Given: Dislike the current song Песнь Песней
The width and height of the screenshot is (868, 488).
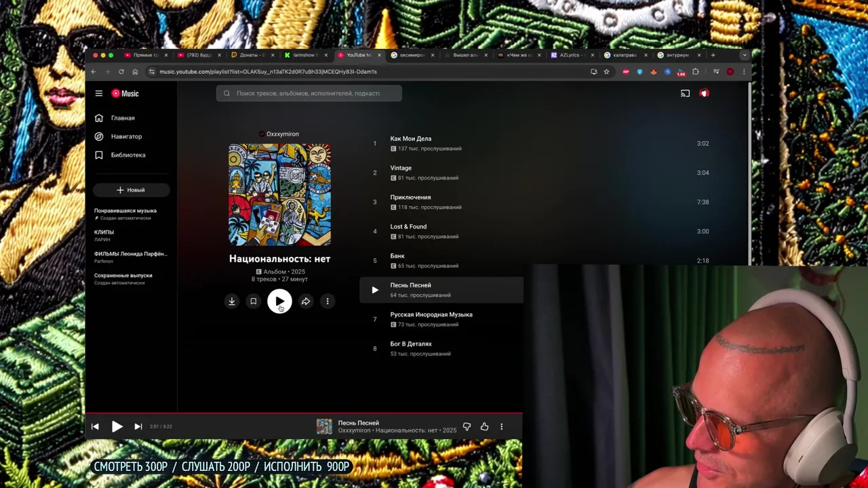Looking at the screenshot, I should (x=467, y=426).
